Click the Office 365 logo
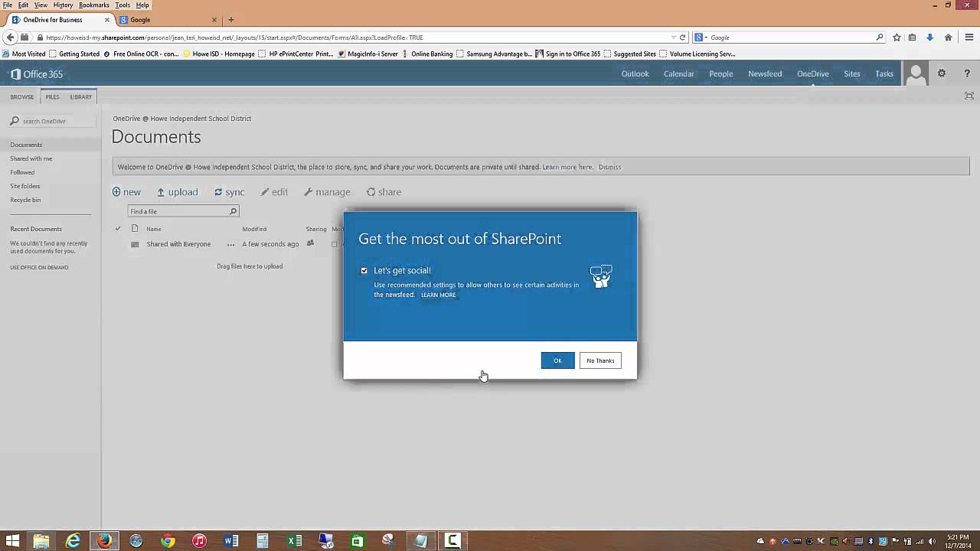The image size is (980, 551). 37,74
